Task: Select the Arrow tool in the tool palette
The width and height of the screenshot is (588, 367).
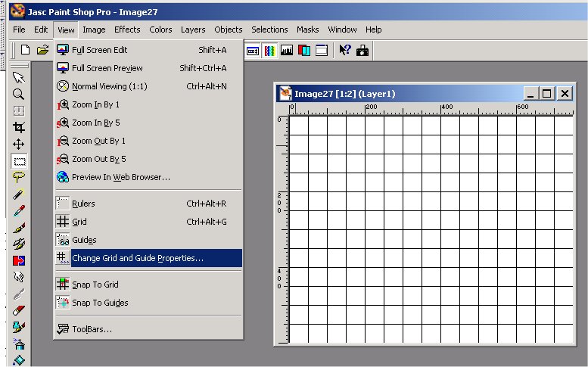Action: pos(19,77)
